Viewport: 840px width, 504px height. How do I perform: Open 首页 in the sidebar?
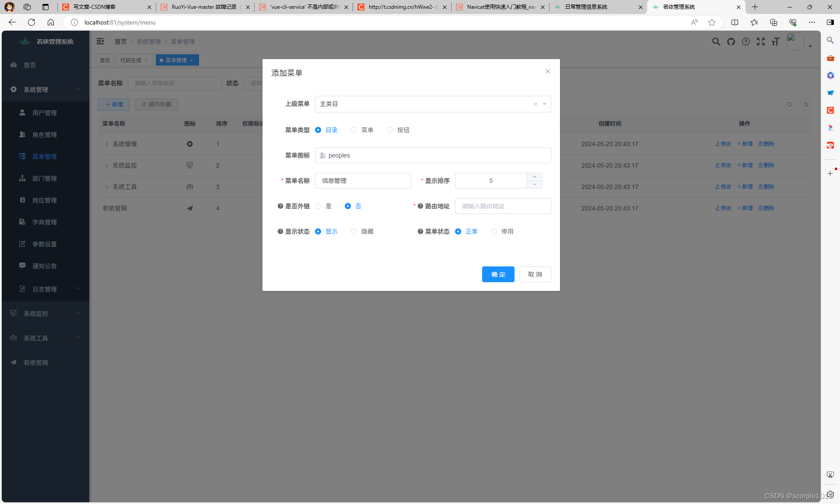[45, 65]
